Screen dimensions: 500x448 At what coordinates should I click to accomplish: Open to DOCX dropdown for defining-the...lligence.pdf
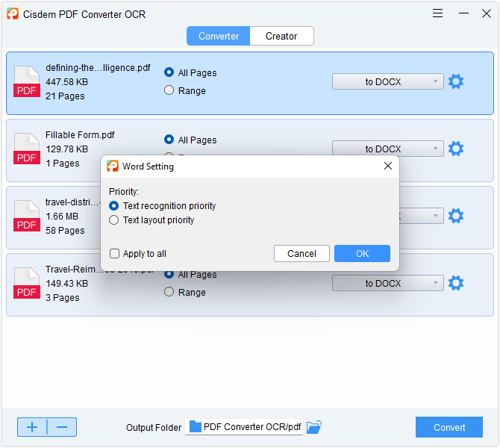[388, 81]
